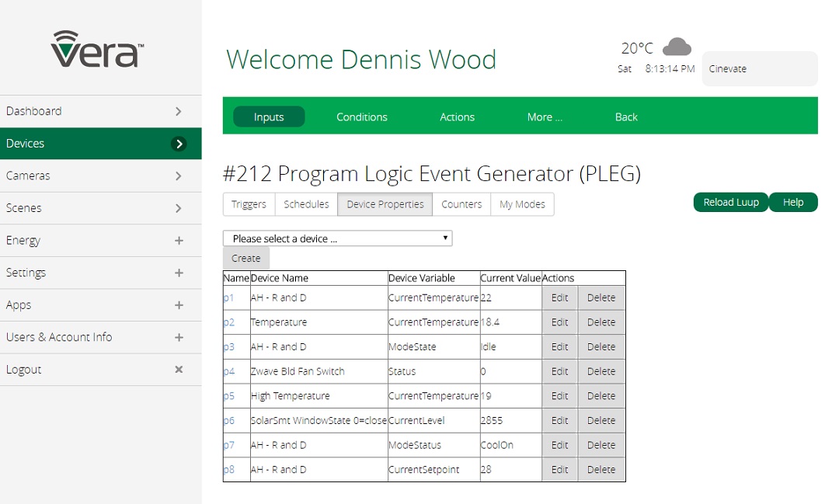This screenshot has width=839, height=504.
Task: Click the Help button
Action: 793,202
